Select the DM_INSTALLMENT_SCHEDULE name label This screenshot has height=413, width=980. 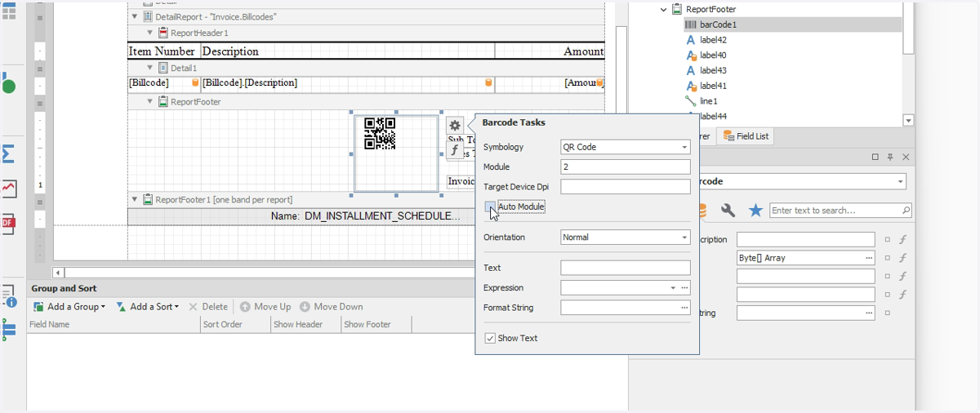(366, 216)
